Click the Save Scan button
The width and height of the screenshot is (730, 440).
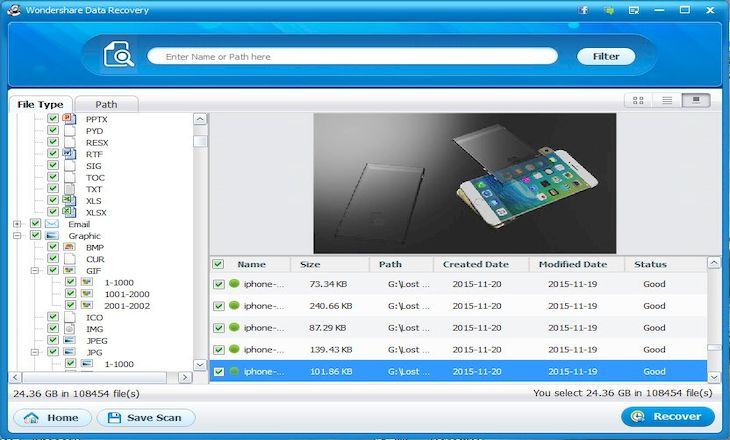click(146, 418)
